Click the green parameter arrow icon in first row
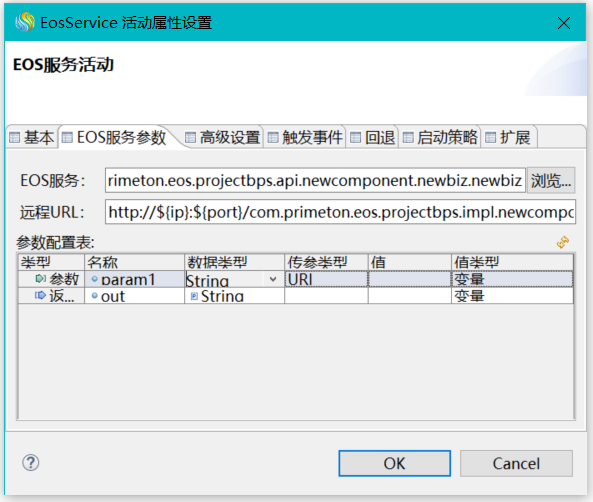The height and width of the screenshot is (502, 593). point(40,279)
